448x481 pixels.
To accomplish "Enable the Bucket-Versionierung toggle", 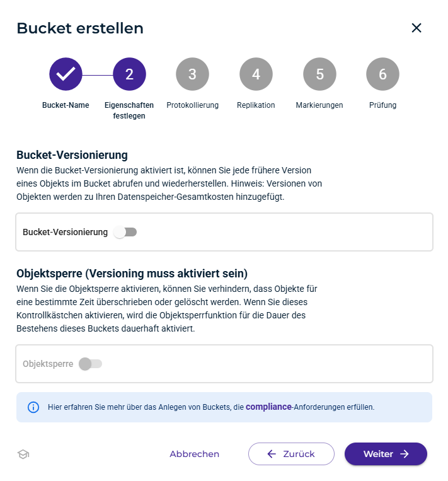I will click(x=125, y=232).
